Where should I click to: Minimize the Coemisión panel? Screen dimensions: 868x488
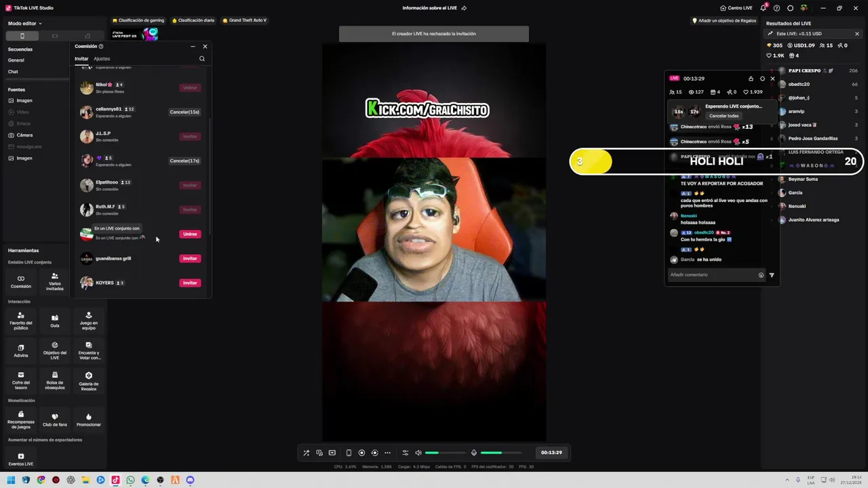(x=193, y=47)
